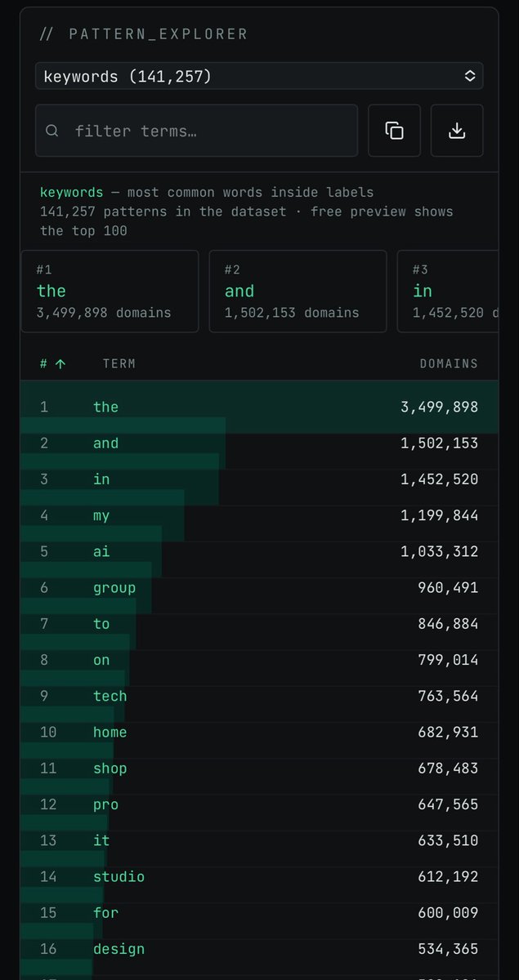Click the search magnifier icon
The height and width of the screenshot is (980, 519).
(x=52, y=131)
